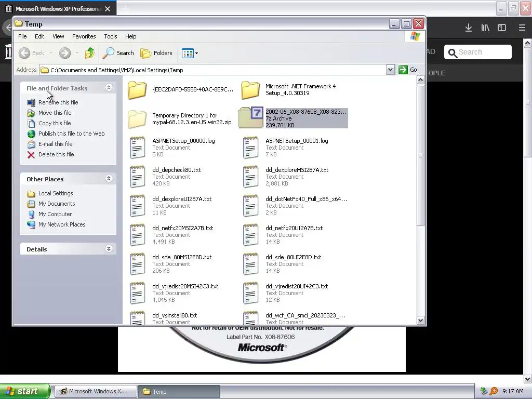This screenshot has height=399, width=532.
Task: Click Publish this file to the Web
Action: (x=71, y=134)
